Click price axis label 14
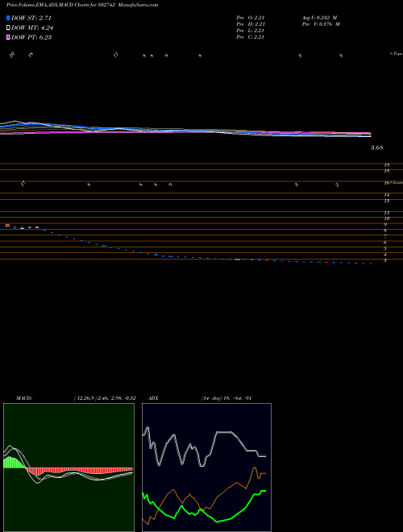Viewport: 403px width, 532px height. (x=386, y=195)
